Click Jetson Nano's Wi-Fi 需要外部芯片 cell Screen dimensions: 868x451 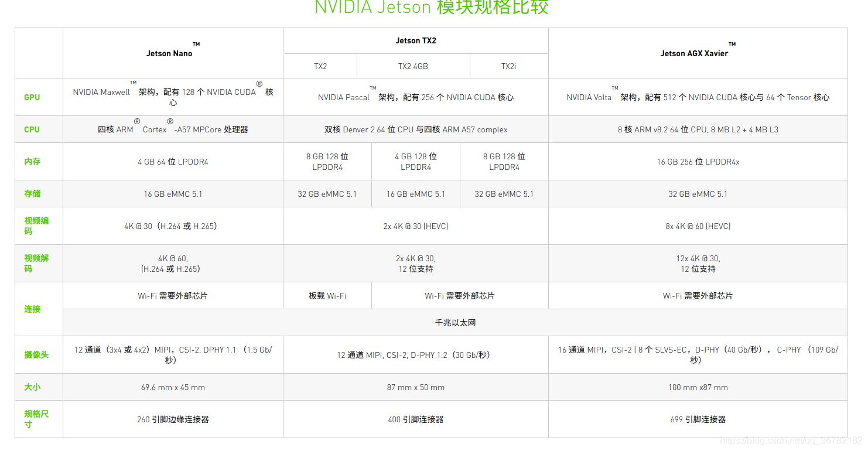pos(173,296)
